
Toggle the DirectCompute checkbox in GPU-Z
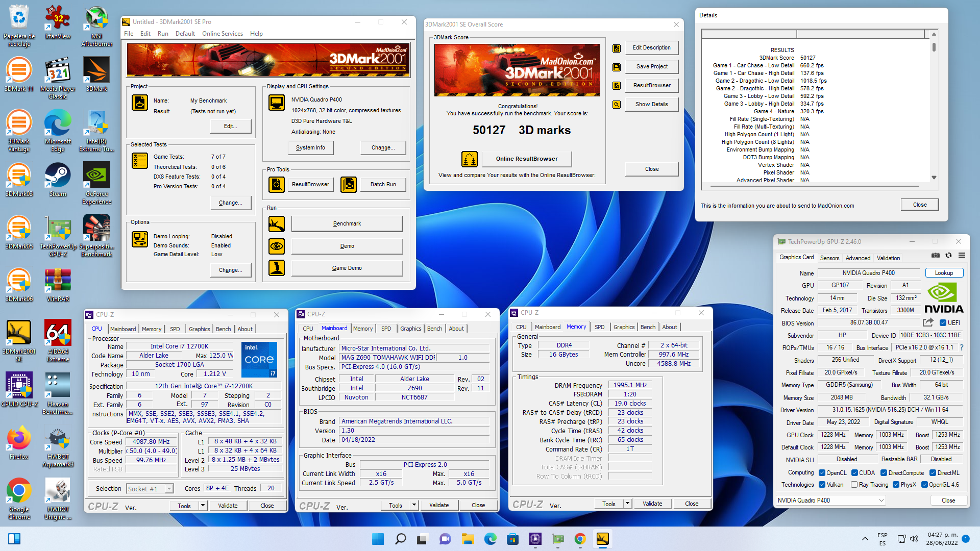click(x=884, y=473)
